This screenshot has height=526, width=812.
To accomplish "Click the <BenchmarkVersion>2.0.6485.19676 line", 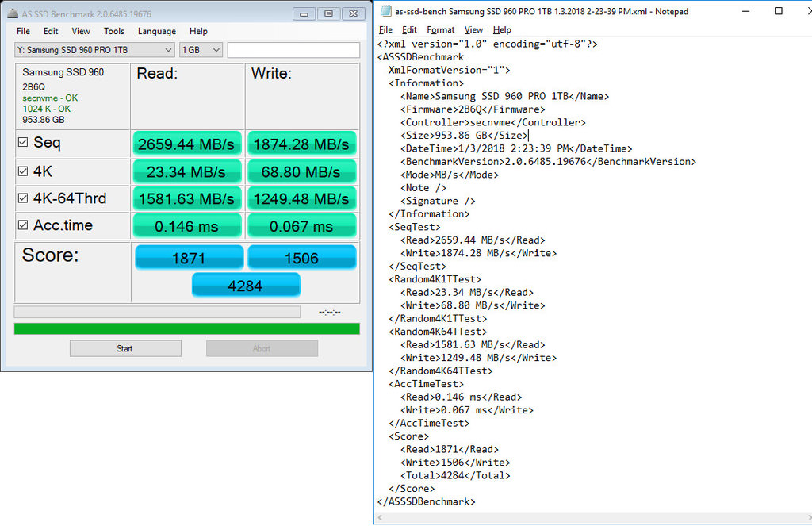I will [x=548, y=162].
